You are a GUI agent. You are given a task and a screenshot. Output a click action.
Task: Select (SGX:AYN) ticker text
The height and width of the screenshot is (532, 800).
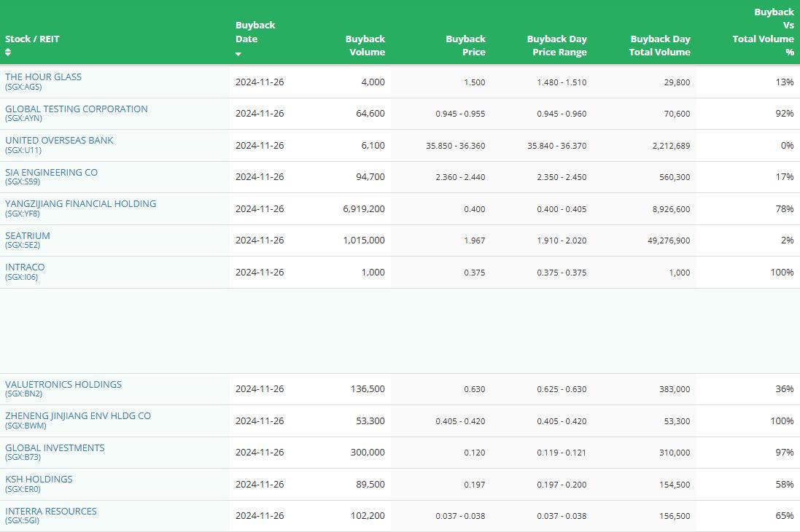(23, 118)
